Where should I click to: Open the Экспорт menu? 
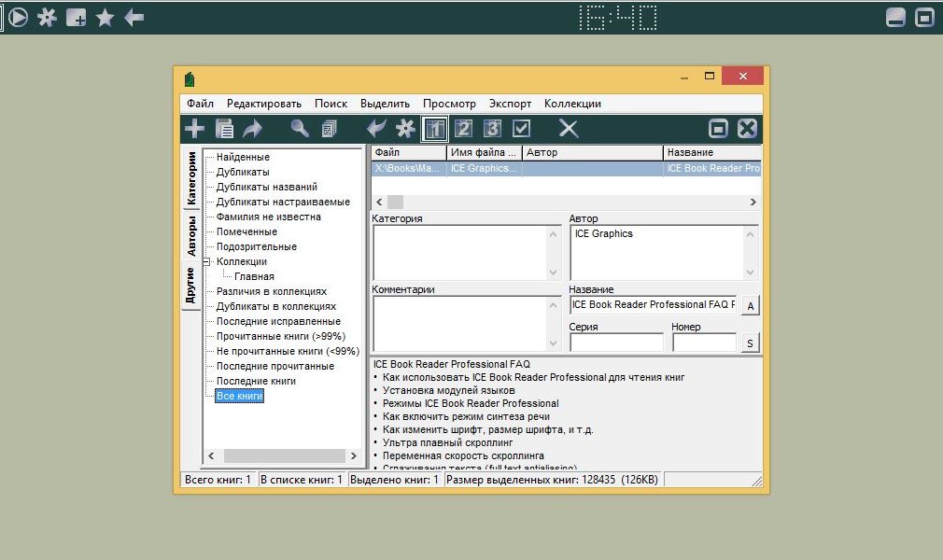tap(510, 104)
